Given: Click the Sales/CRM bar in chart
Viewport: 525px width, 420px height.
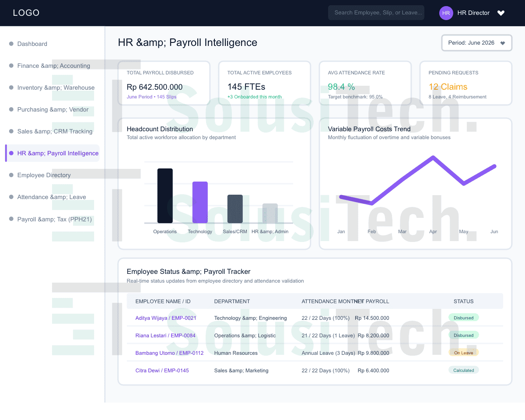Looking at the screenshot, I should pyautogui.click(x=235, y=209).
